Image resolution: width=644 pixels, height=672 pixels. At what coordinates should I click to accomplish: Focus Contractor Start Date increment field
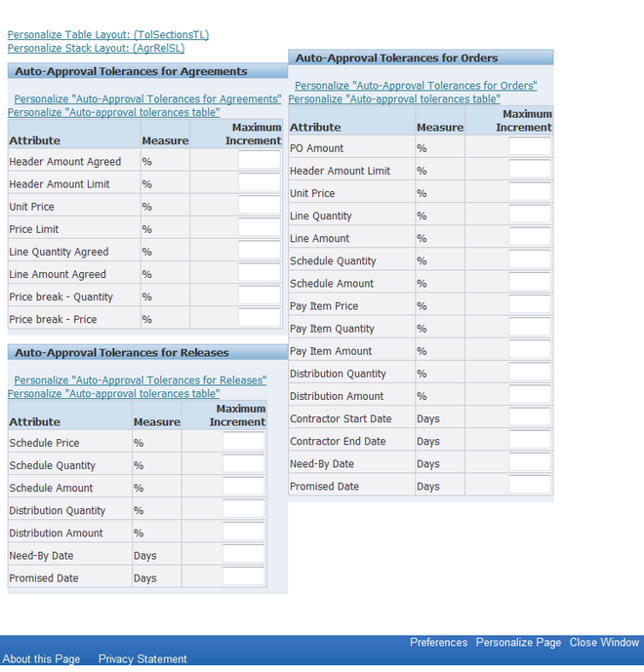(x=530, y=417)
